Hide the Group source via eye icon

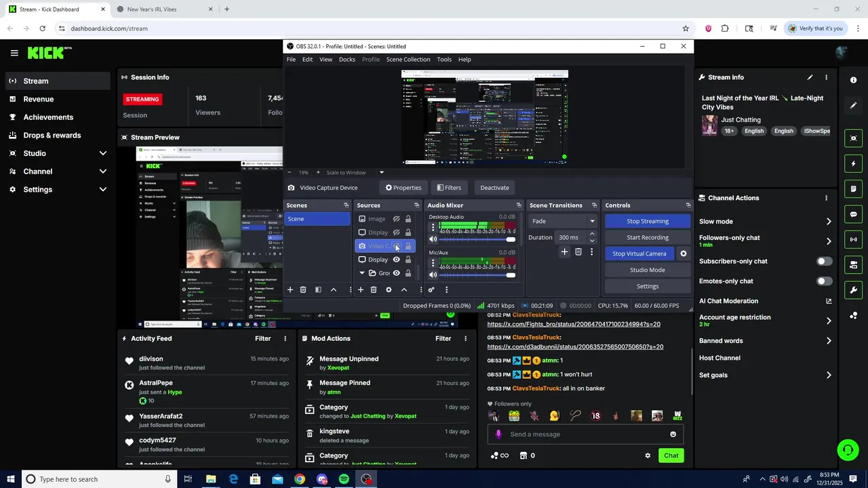pos(397,273)
